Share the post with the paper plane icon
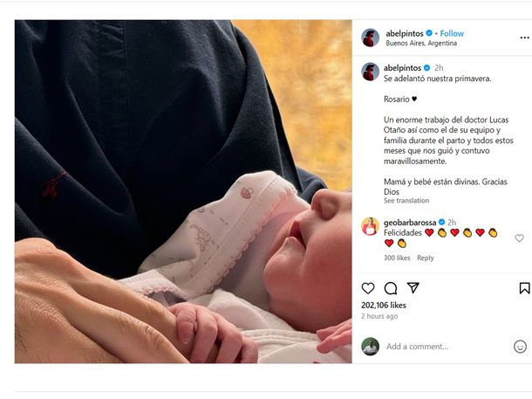The width and height of the screenshot is (532, 399). (x=413, y=288)
